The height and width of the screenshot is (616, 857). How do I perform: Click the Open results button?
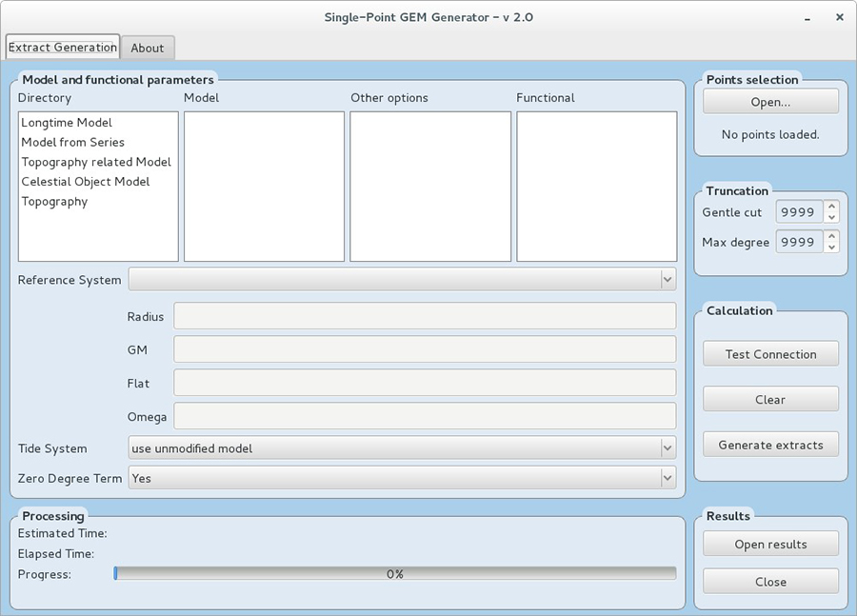pyautogui.click(x=770, y=545)
